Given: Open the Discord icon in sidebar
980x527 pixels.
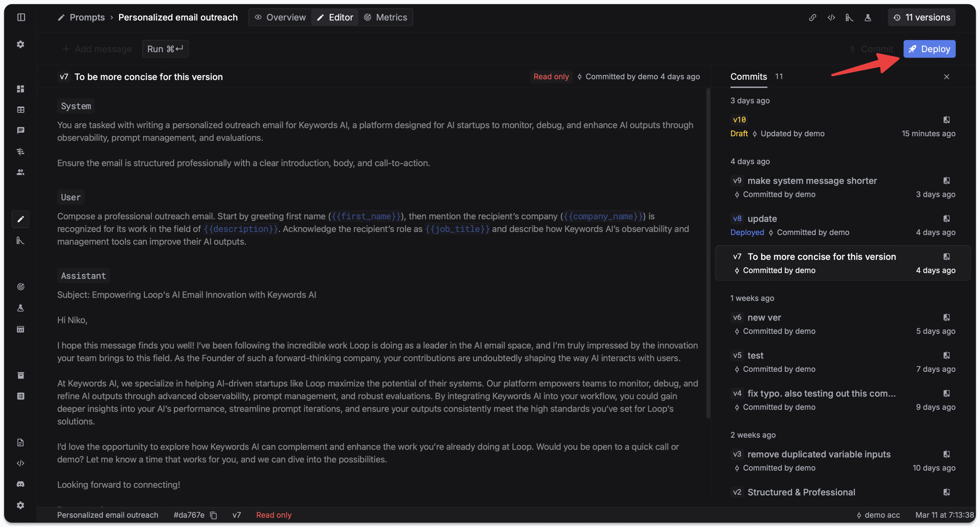Looking at the screenshot, I should (x=20, y=484).
